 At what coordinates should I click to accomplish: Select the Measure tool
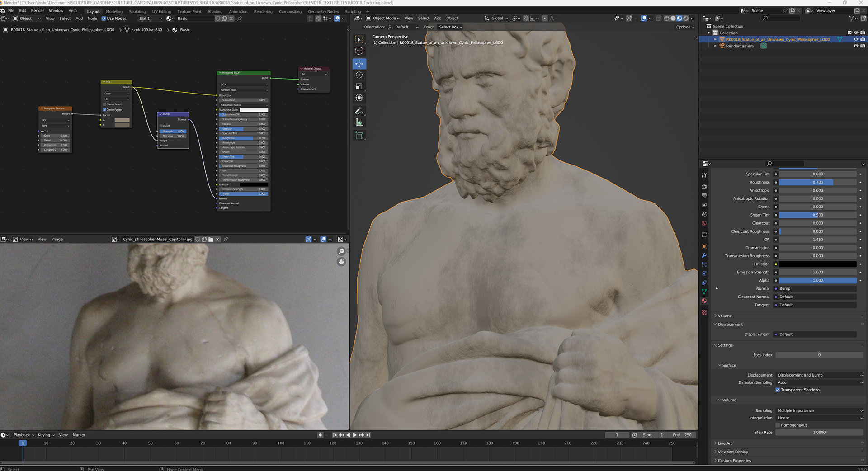[359, 122]
